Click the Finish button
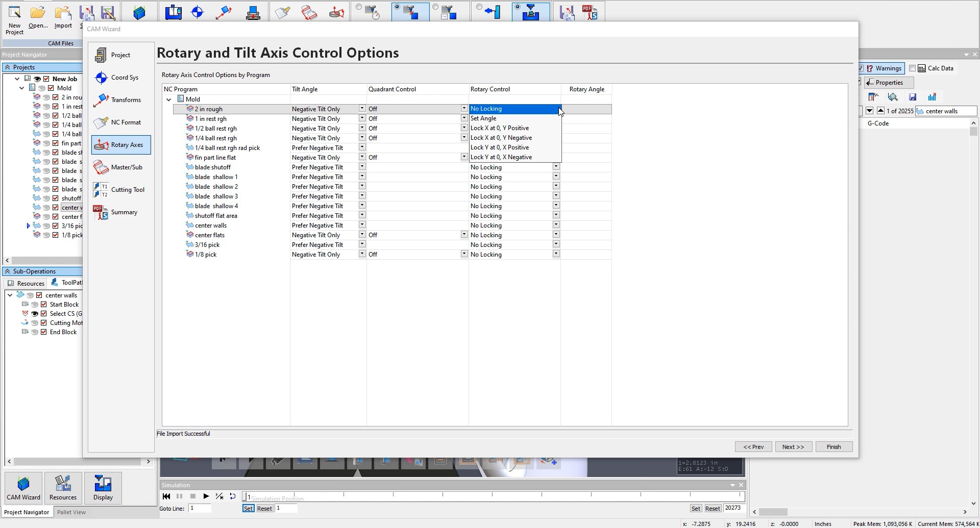The height and width of the screenshot is (528, 980). tap(833, 447)
